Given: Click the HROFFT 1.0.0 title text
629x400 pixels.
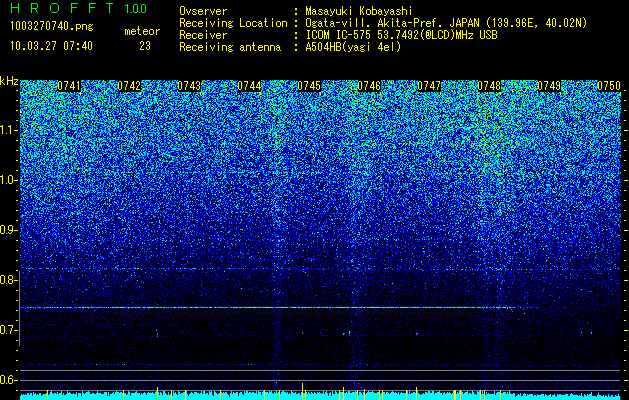Looking at the screenshot, I should 79,8.
